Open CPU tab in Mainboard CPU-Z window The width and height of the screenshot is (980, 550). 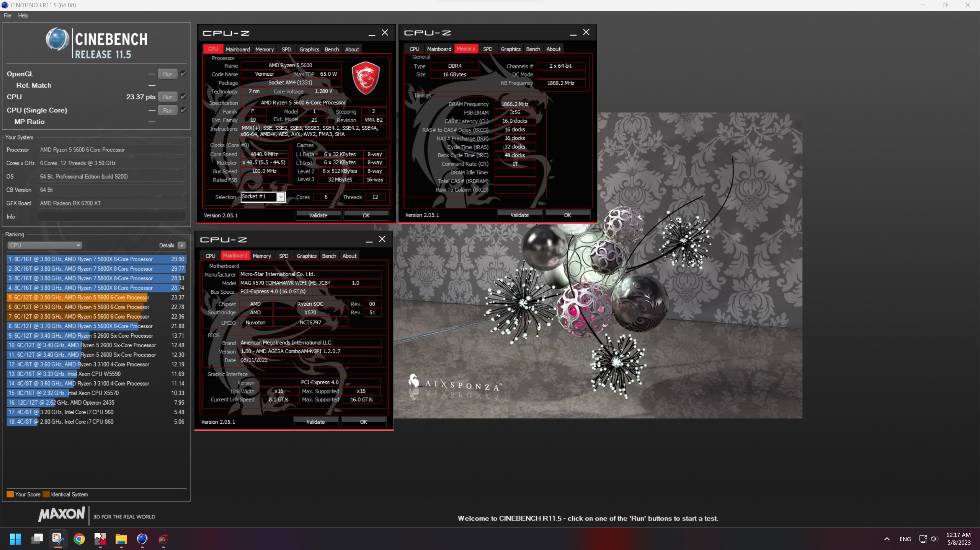coord(211,256)
